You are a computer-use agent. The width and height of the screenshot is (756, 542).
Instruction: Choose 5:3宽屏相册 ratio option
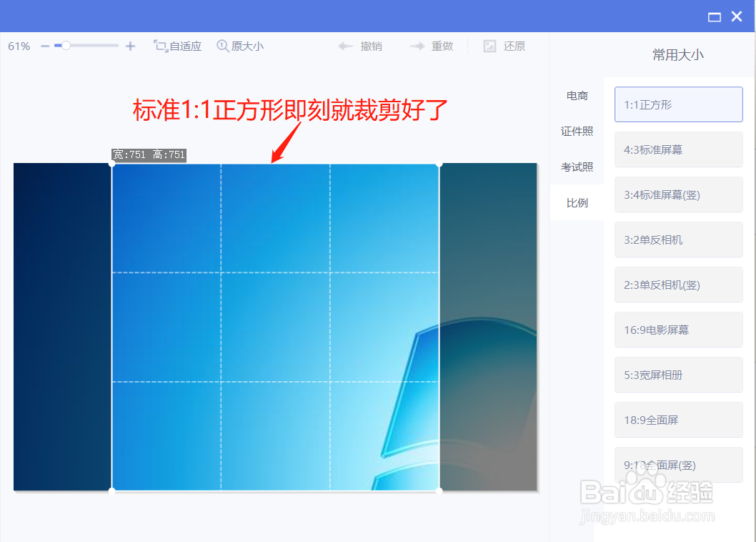[678, 375]
